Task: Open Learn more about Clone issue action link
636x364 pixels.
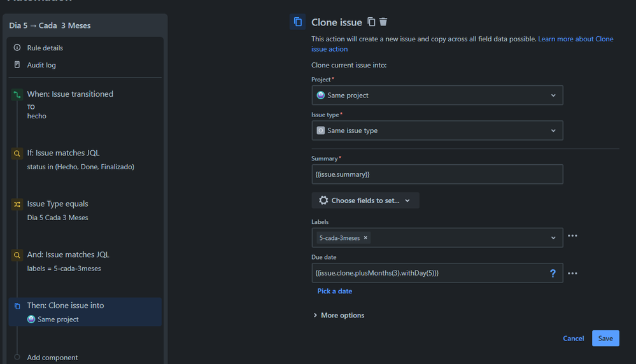Action: click(462, 44)
